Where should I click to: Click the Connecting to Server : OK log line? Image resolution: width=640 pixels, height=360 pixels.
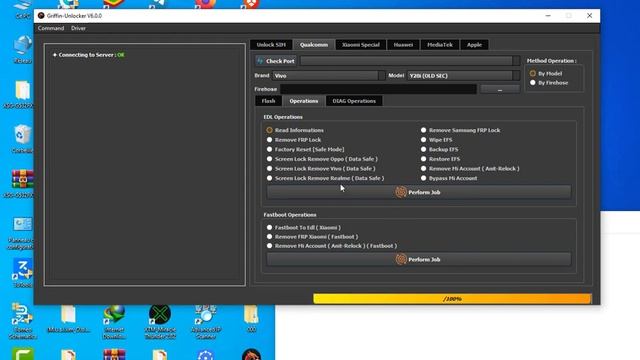tap(89, 55)
